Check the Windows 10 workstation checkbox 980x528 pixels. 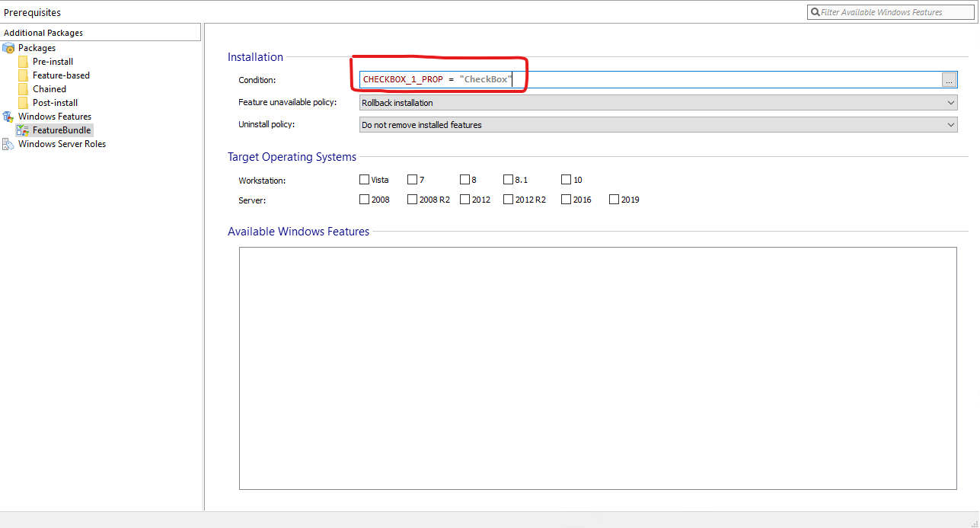click(566, 180)
